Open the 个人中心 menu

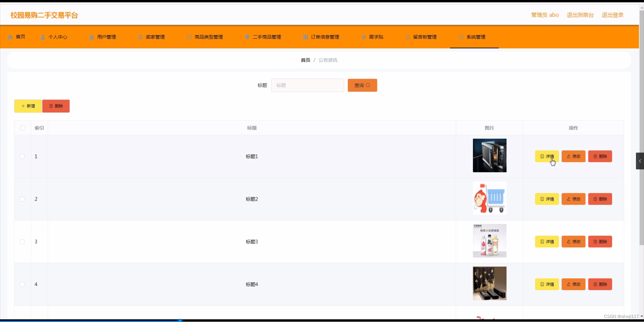coord(57,37)
